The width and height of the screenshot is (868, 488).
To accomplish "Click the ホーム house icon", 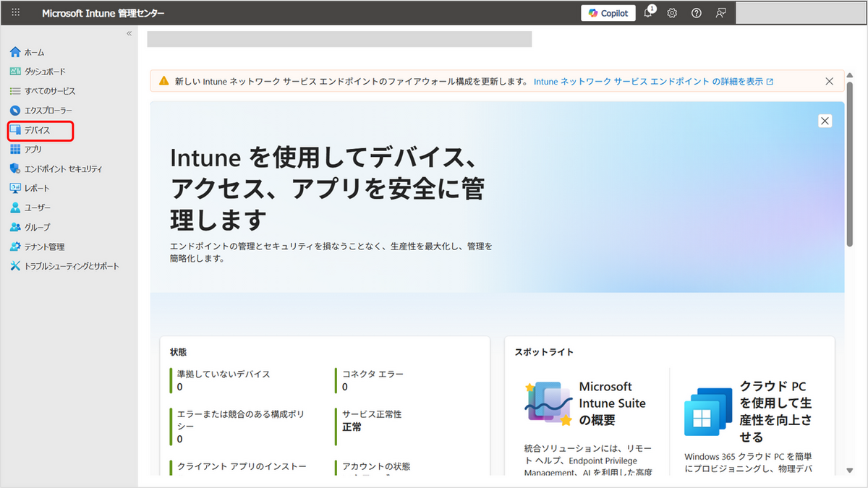I will [x=15, y=52].
